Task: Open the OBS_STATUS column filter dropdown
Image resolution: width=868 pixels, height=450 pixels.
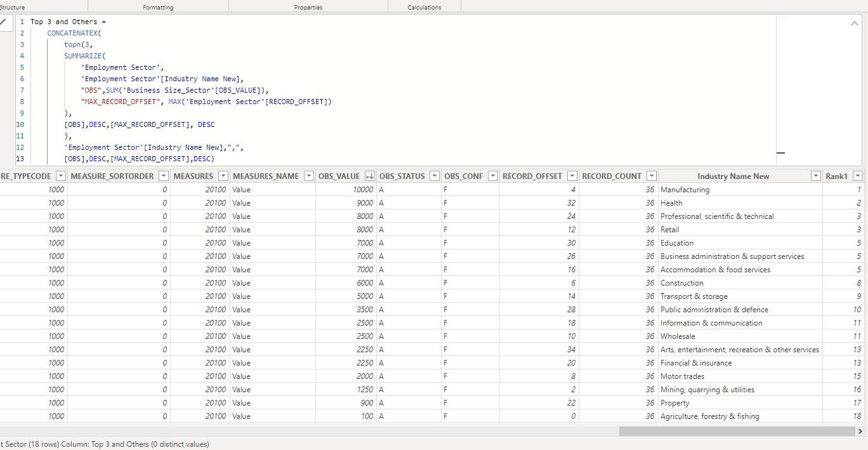Action: [435, 176]
